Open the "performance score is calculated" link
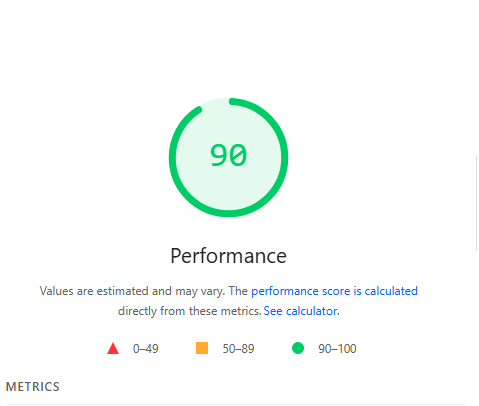The height and width of the screenshot is (406, 479). tap(334, 291)
